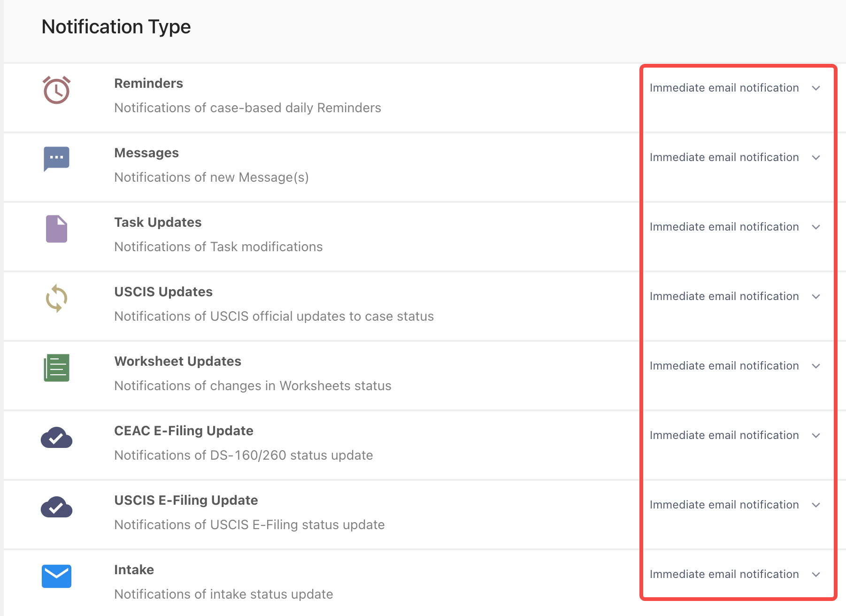Open the Reminders notification dropdown
Screen dimensions: 846x616
[735, 88]
